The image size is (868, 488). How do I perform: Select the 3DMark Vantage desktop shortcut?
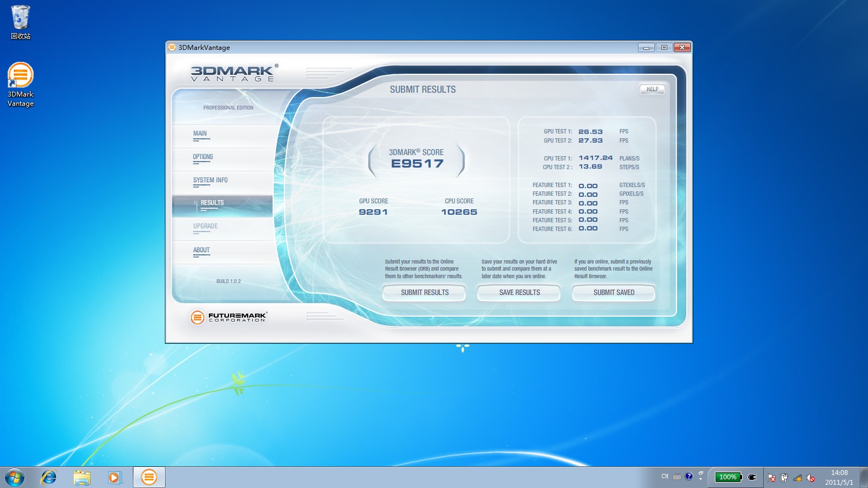(x=21, y=85)
